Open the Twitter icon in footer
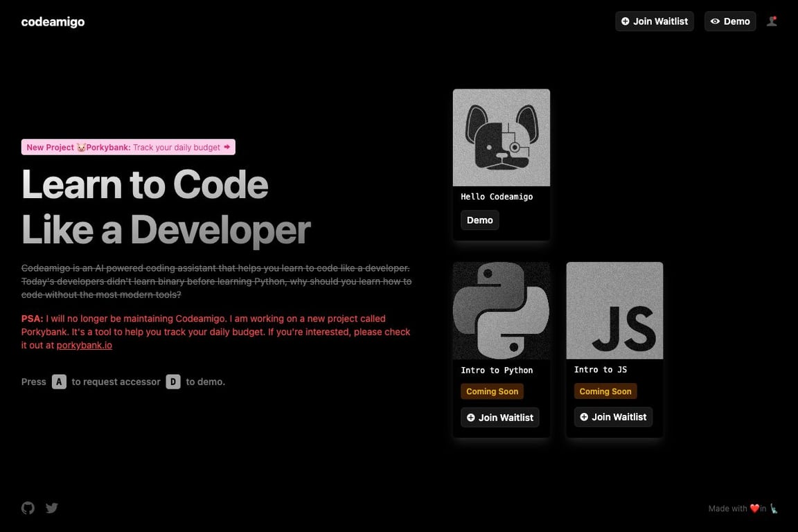The height and width of the screenshot is (532, 798). [52, 508]
